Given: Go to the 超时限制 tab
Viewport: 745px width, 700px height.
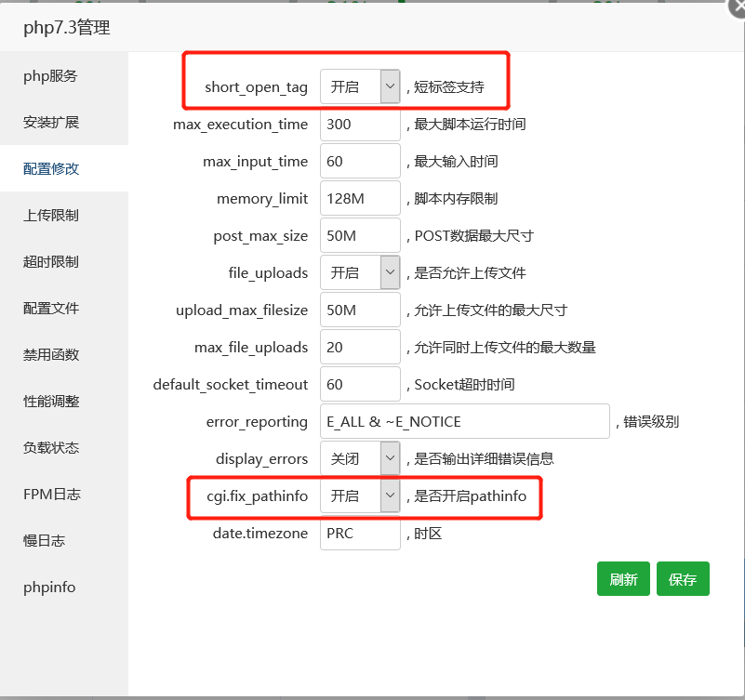Looking at the screenshot, I should tap(51, 262).
